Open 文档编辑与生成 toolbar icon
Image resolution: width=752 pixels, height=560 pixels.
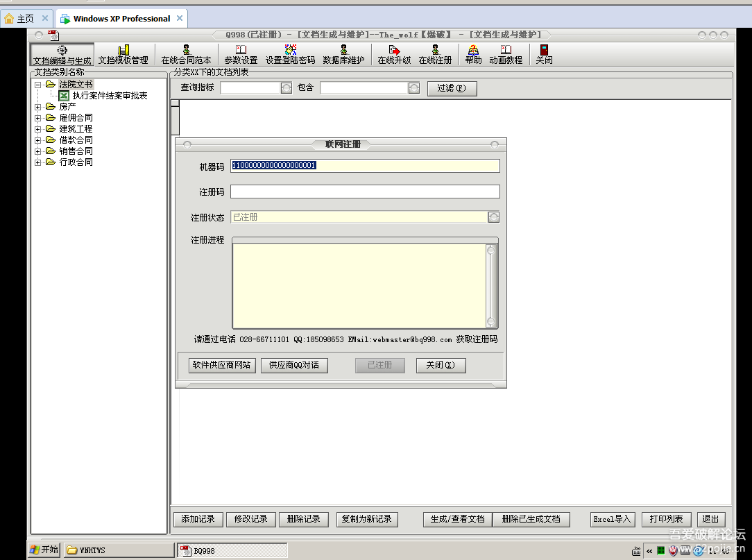pyautogui.click(x=62, y=55)
